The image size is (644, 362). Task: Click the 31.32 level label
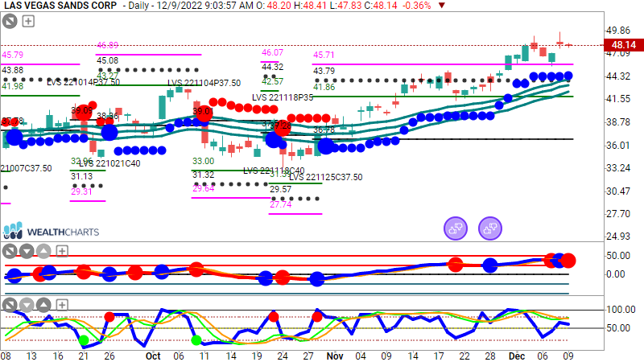click(204, 175)
